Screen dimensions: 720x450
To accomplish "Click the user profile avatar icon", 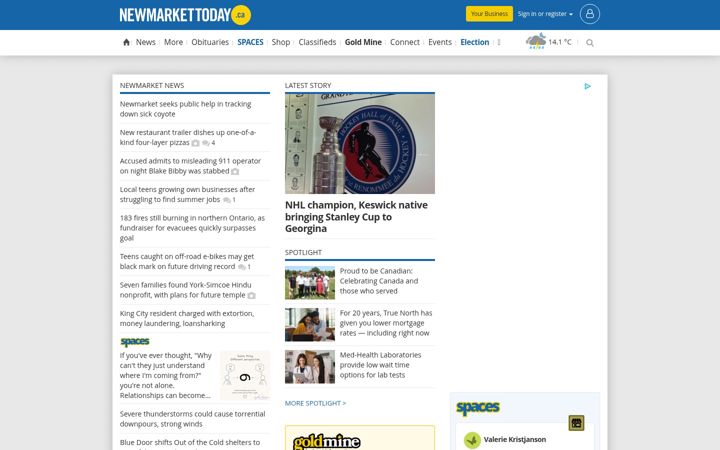I will click(x=590, y=14).
